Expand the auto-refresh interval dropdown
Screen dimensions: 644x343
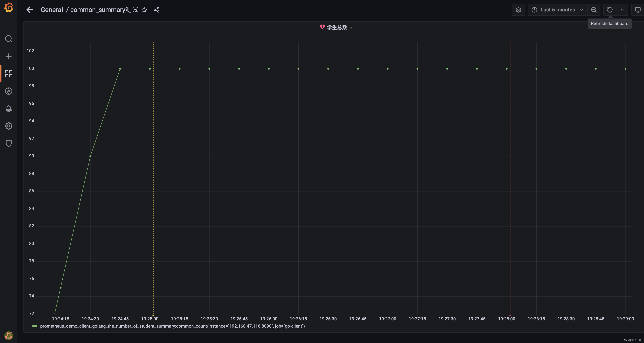(622, 10)
